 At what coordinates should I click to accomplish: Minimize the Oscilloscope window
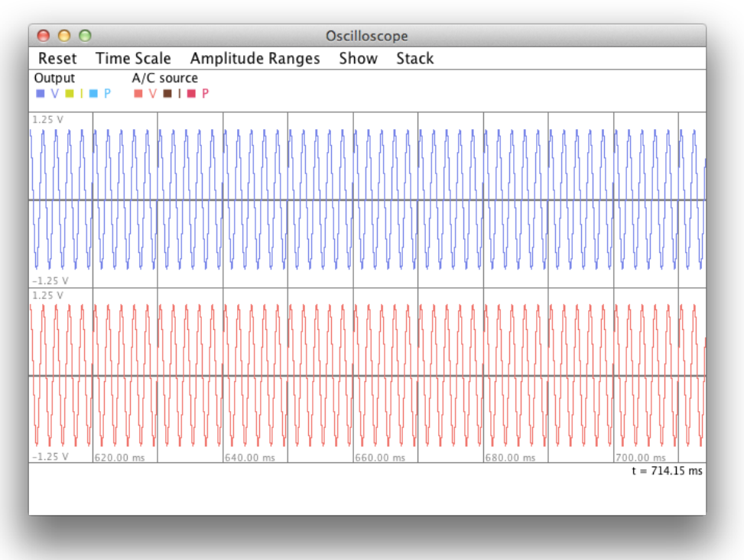click(64, 36)
